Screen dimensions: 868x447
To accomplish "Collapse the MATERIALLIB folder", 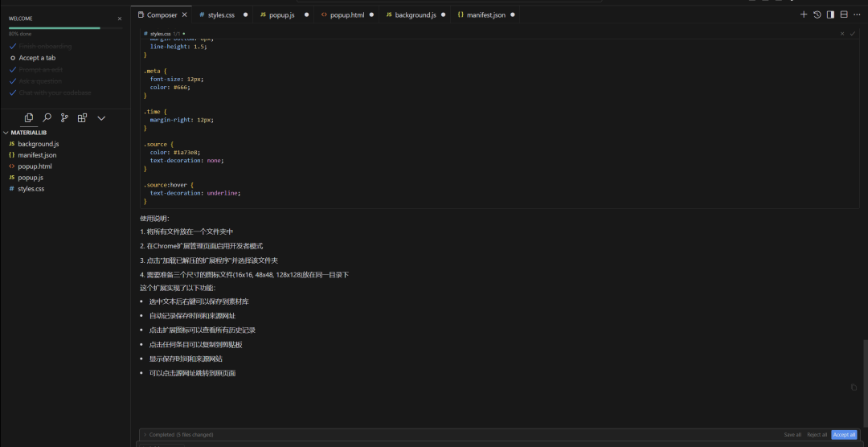I will (29, 133).
